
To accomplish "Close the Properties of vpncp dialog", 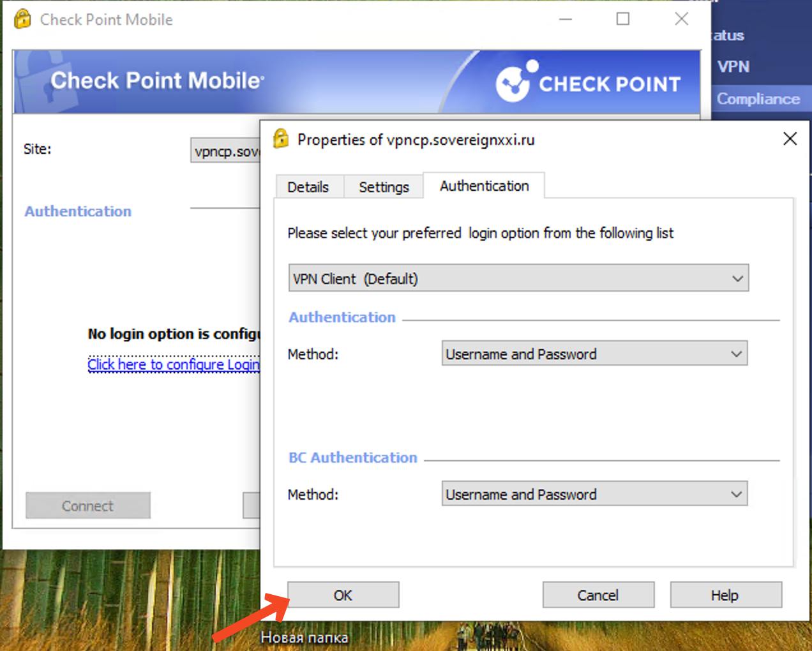I will [x=790, y=139].
